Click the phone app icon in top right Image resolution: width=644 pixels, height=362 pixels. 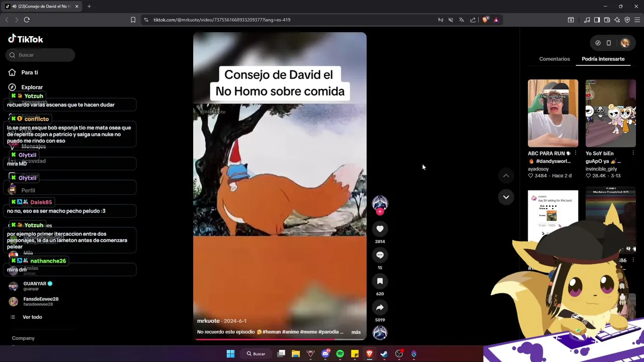click(x=608, y=43)
